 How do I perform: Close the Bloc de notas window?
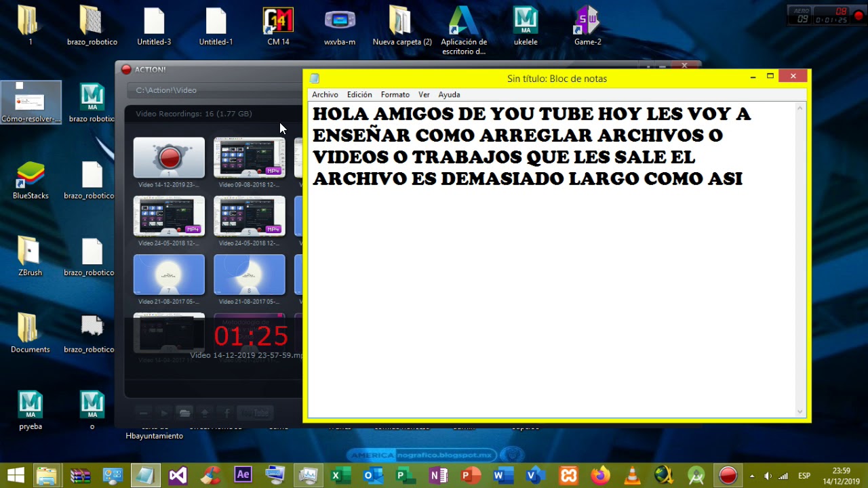tap(793, 77)
